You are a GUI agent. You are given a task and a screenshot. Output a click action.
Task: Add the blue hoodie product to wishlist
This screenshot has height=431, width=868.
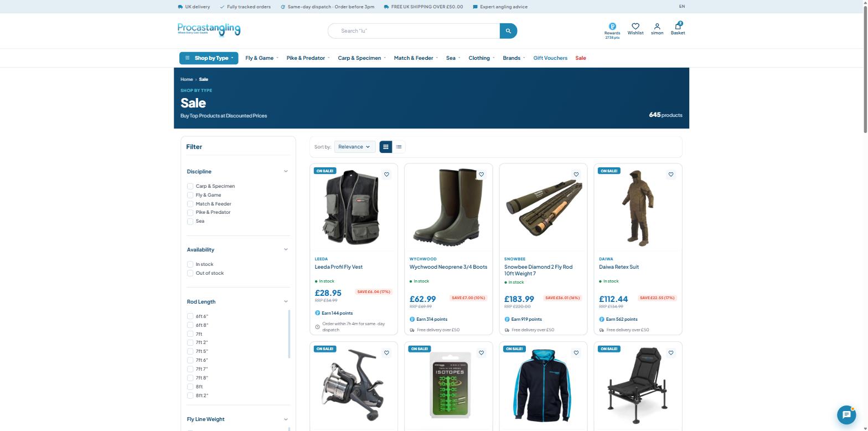576,353
